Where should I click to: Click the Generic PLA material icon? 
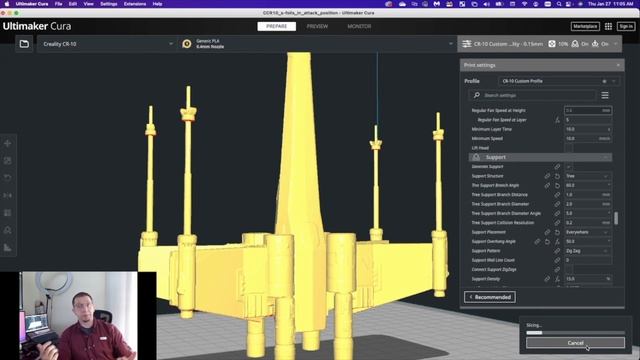(x=187, y=44)
